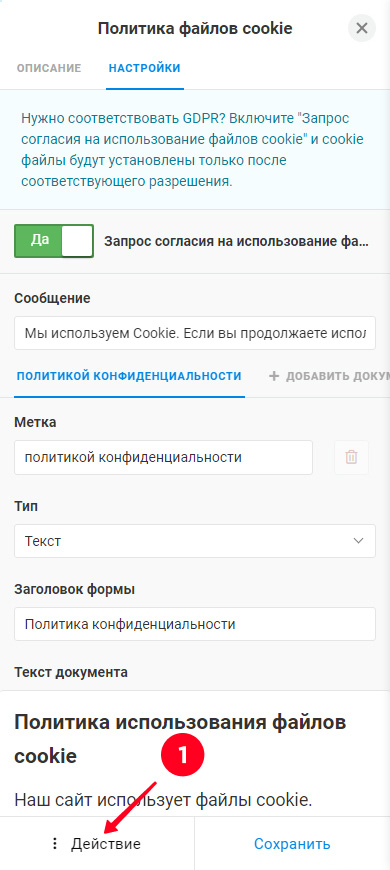Close the cookie policy panel
390x870 pixels.
(x=362, y=28)
